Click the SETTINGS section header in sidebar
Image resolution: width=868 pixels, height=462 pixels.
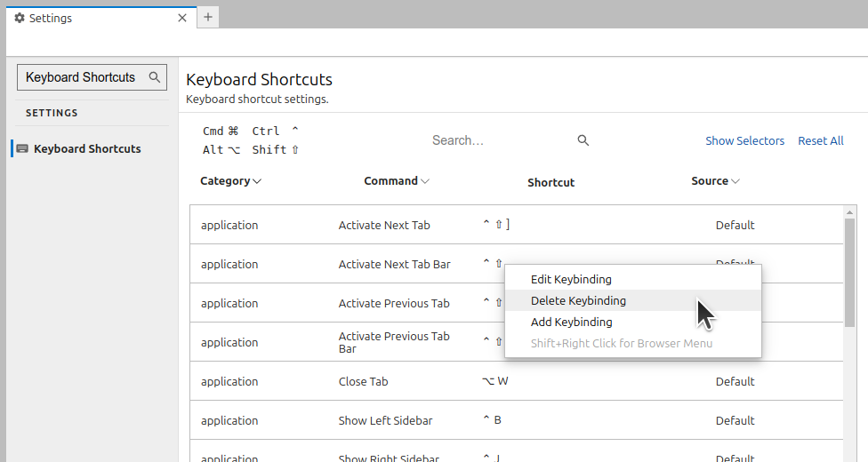[x=52, y=113]
